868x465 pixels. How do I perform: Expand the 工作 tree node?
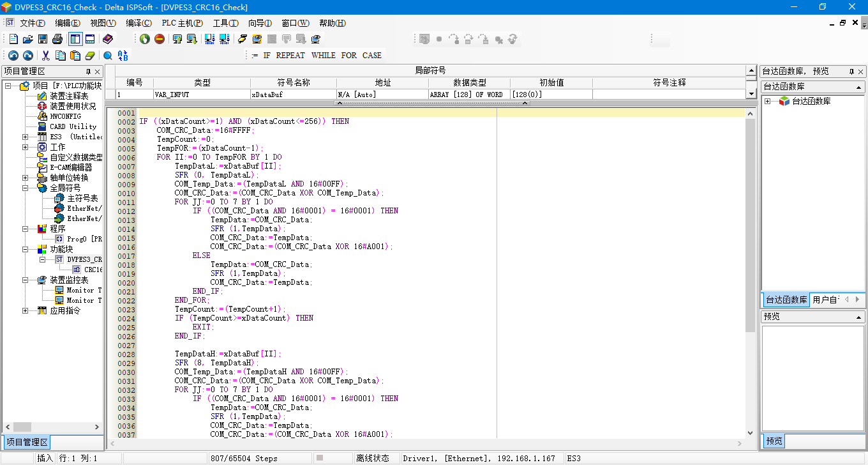(x=26, y=147)
